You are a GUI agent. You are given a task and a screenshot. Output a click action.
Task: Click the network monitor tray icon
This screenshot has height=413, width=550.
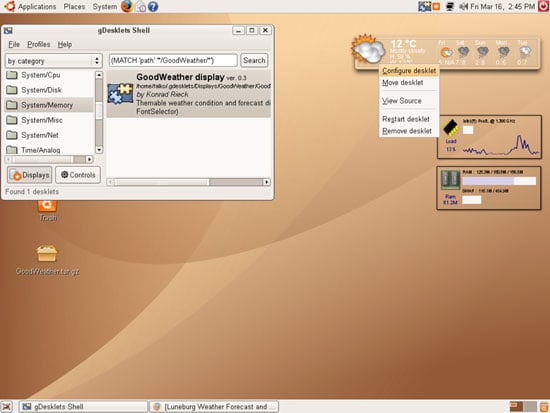click(x=450, y=6)
